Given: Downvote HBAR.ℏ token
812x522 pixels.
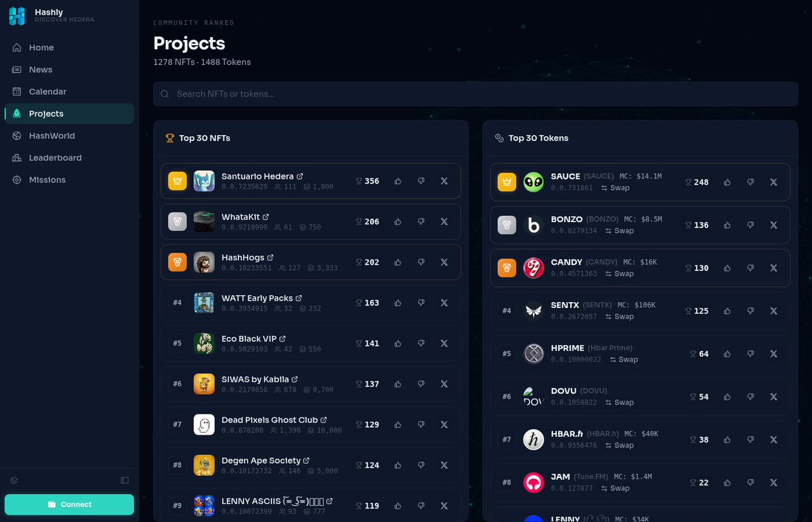Looking at the screenshot, I should click(x=750, y=439).
